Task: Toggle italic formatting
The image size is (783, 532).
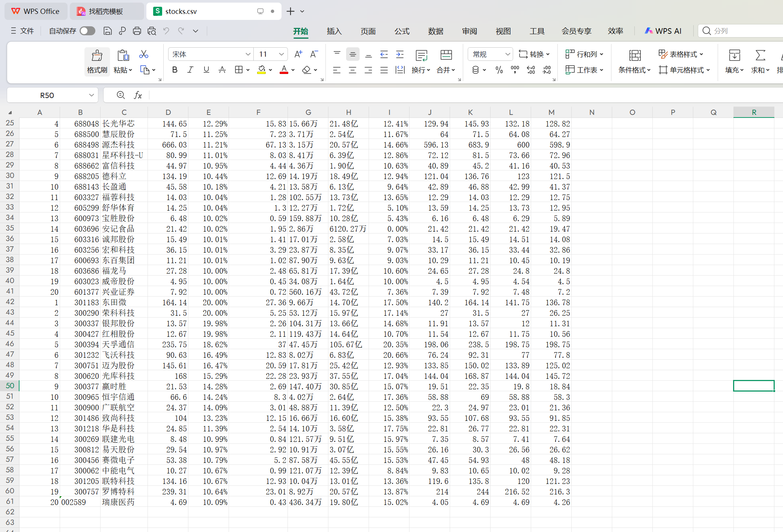Action: point(190,70)
